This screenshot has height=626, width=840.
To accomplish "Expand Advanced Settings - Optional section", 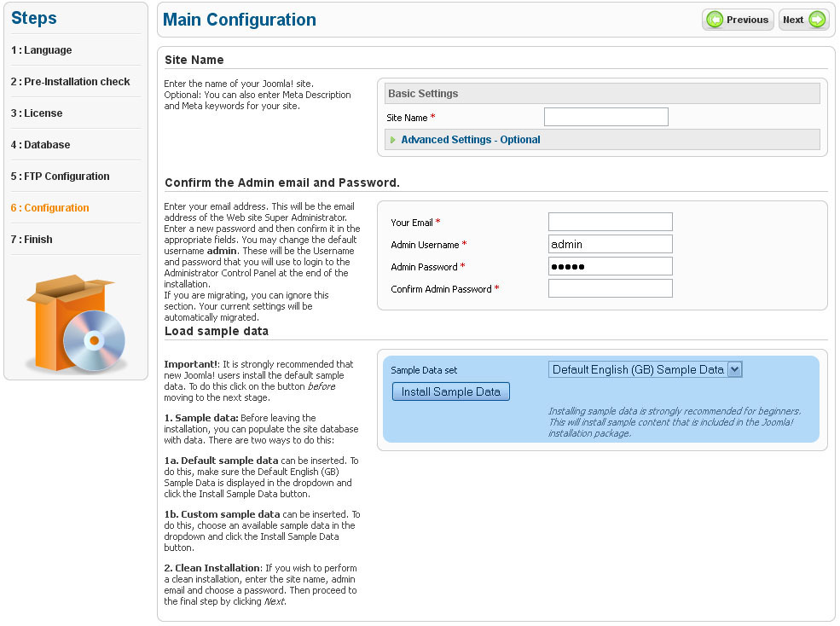I will 470,140.
